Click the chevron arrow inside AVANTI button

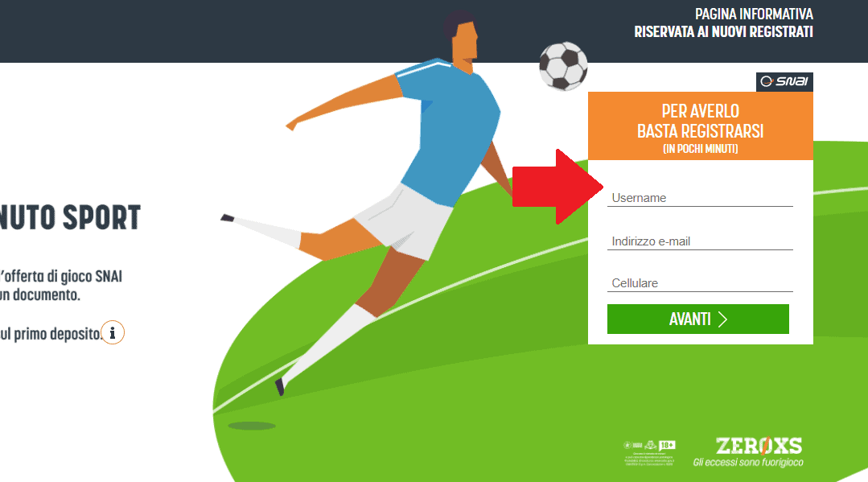point(722,319)
